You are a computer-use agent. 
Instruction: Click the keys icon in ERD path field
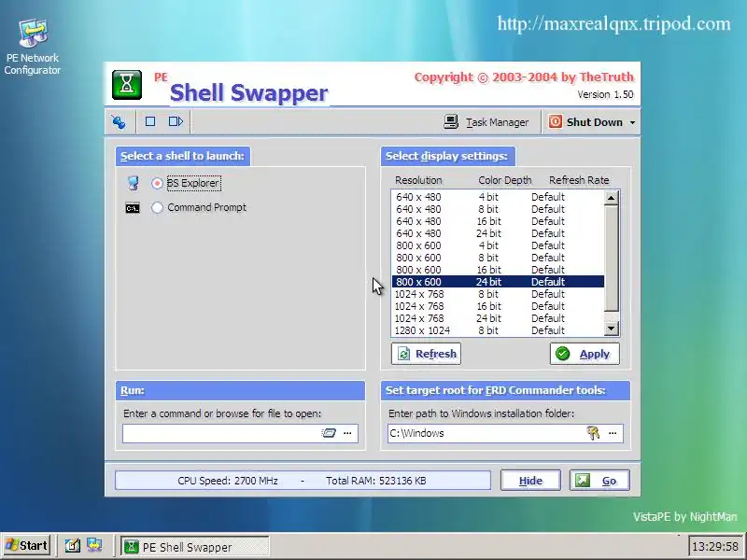pyautogui.click(x=593, y=433)
